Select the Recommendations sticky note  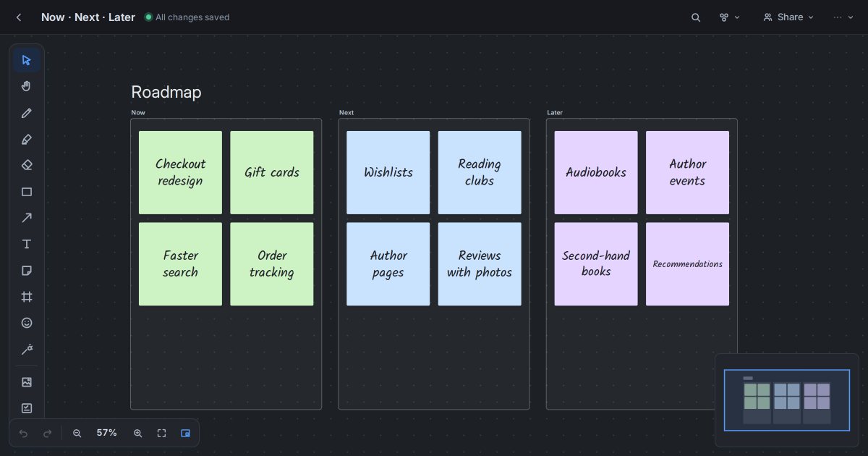coord(688,264)
